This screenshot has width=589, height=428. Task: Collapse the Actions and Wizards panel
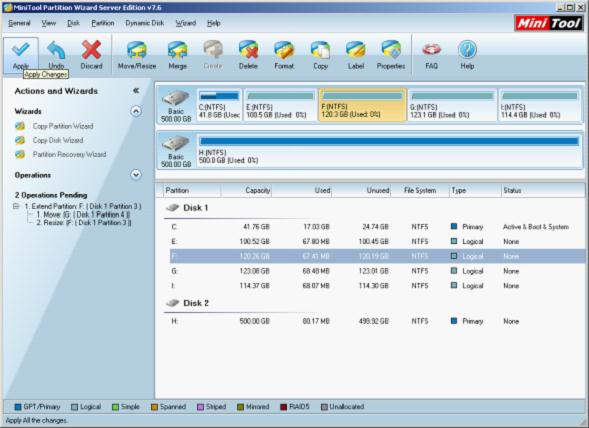point(136,91)
